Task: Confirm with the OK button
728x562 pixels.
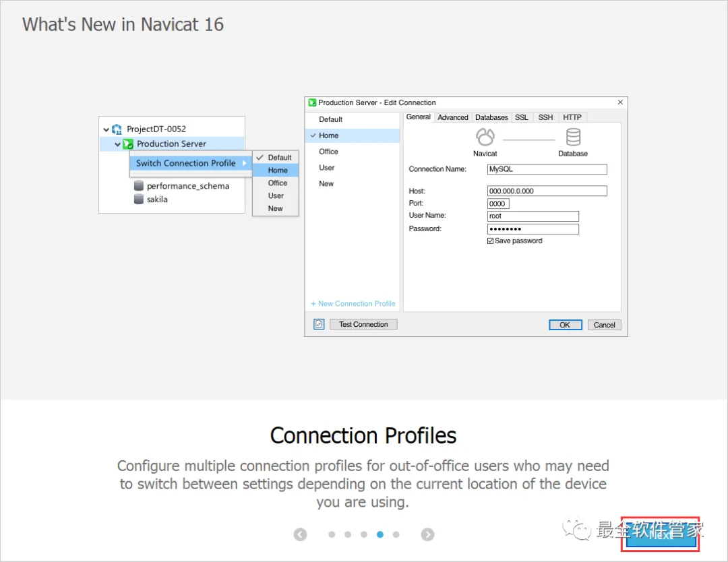Action: (x=565, y=325)
